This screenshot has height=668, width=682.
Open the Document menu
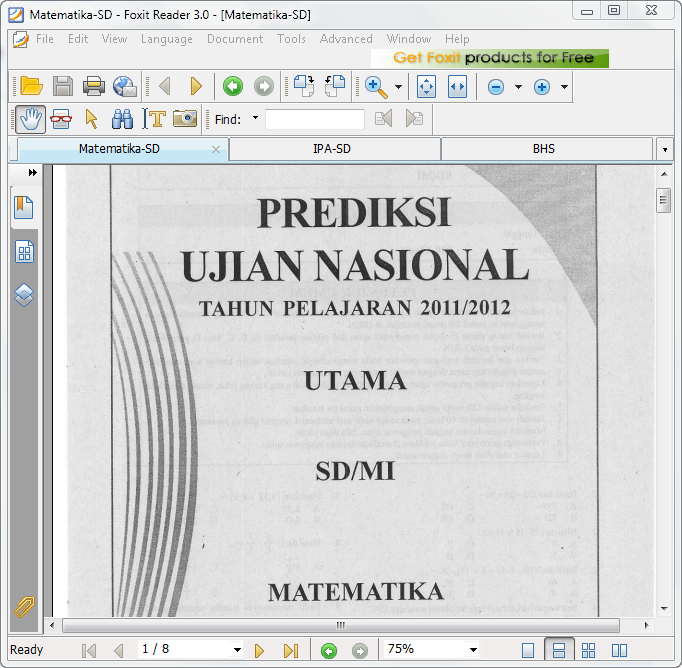pos(235,39)
